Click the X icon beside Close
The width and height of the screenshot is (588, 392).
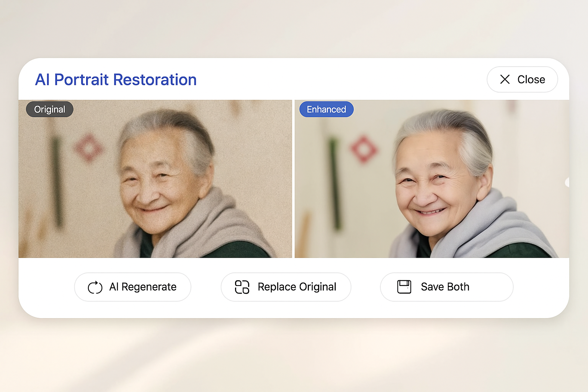[x=505, y=79]
